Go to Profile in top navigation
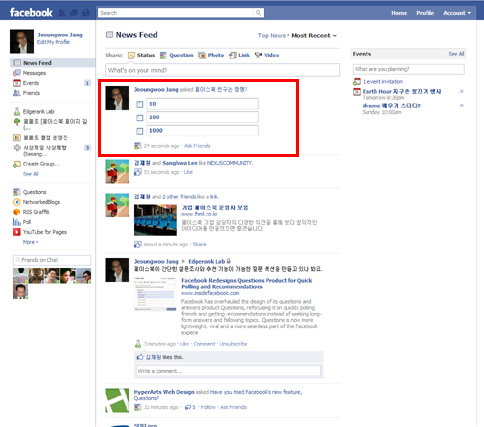Image resolution: width=484 pixels, height=427 pixels. click(x=425, y=13)
